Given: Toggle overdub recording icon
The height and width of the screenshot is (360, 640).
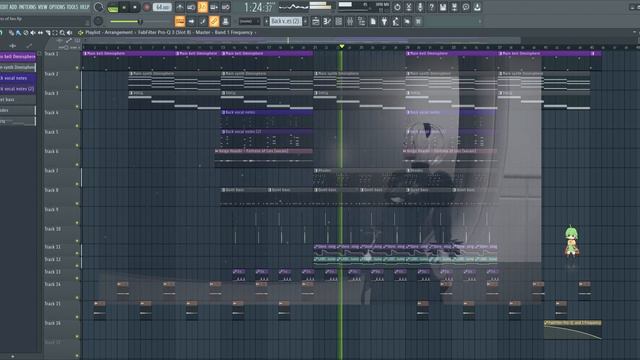Looking at the screenshot, I should (214, 7).
